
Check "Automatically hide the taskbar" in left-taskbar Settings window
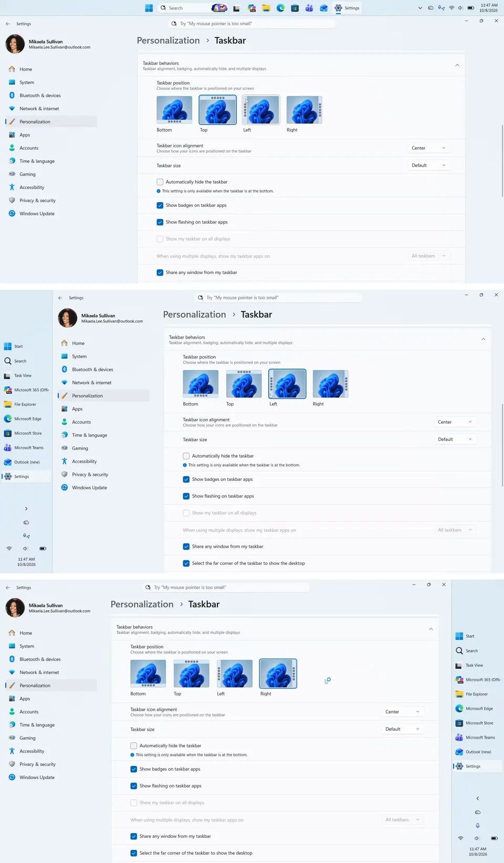[x=186, y=456]
